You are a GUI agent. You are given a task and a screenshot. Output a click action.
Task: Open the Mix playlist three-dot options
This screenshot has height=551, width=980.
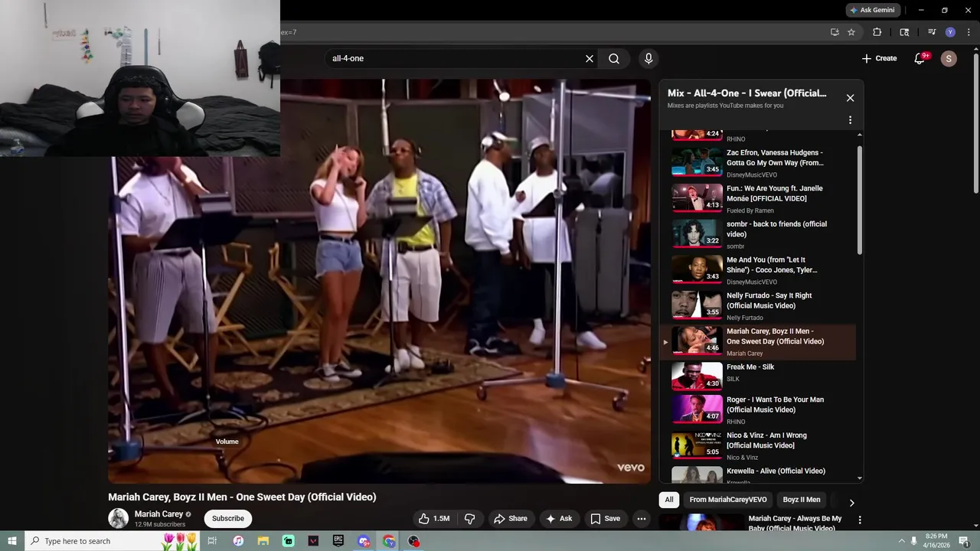click(x=850, y=120)
